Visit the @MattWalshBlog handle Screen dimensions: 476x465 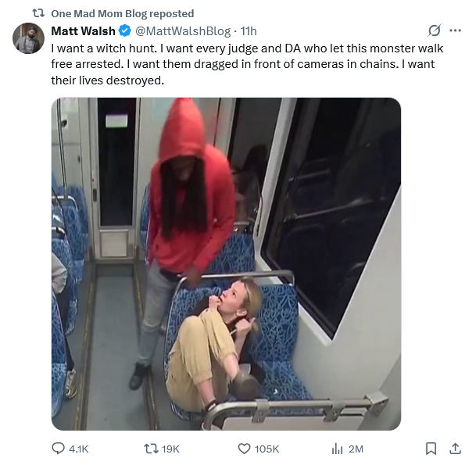coord(183,31)
